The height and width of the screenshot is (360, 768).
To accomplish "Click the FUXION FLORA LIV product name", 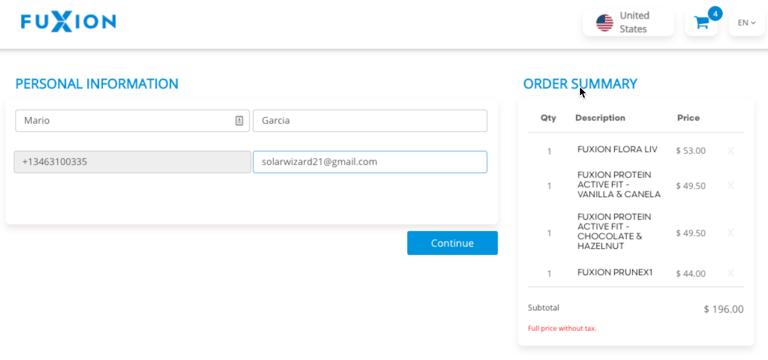I will tap(617, 149).
